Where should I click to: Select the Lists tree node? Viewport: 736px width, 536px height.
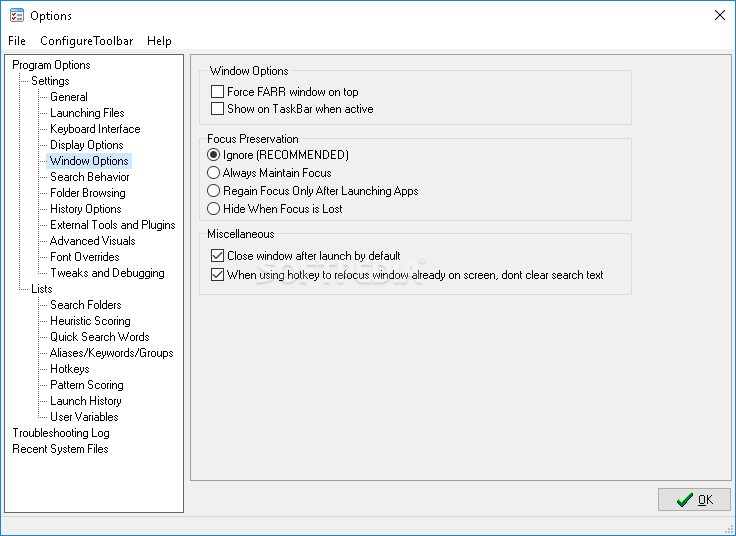(x=42, y=289)
